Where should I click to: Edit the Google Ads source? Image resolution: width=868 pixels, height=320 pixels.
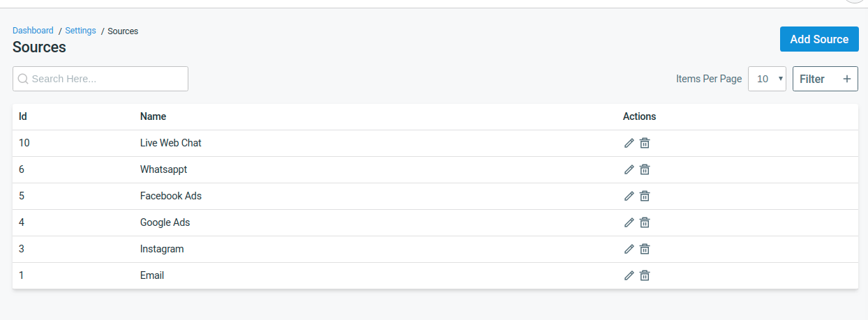(629, 222)
